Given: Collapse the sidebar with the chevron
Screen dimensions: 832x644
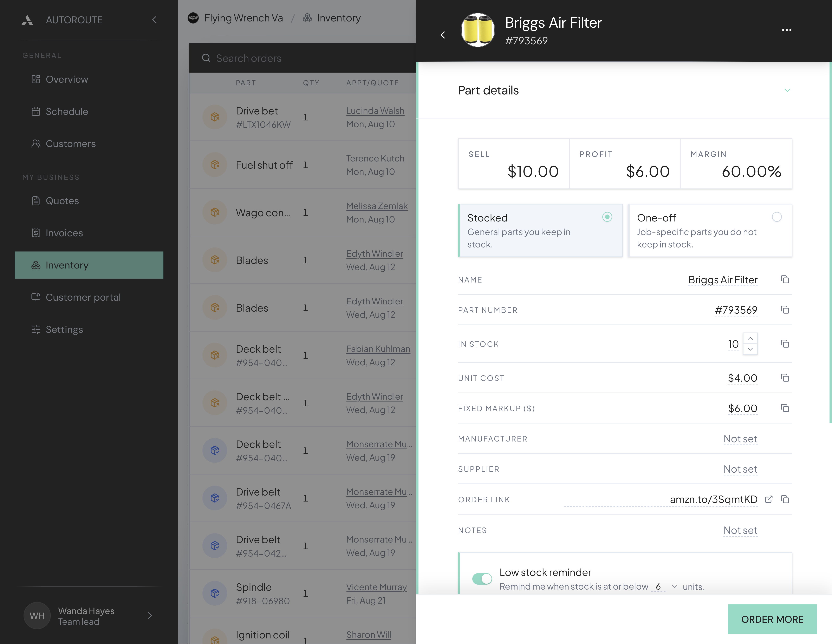Looking at the screenshot, I should [x=154, y=20].
